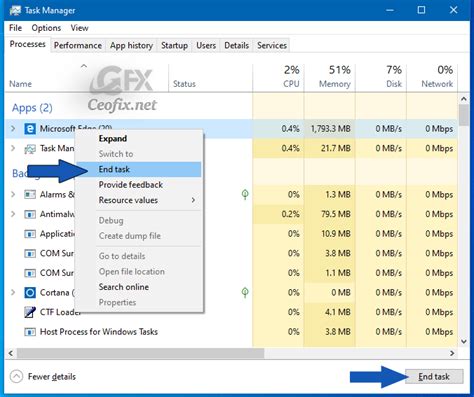The image size is (474, 397).
Task: Click the CTF Loader pen icon
Action: 30,312
